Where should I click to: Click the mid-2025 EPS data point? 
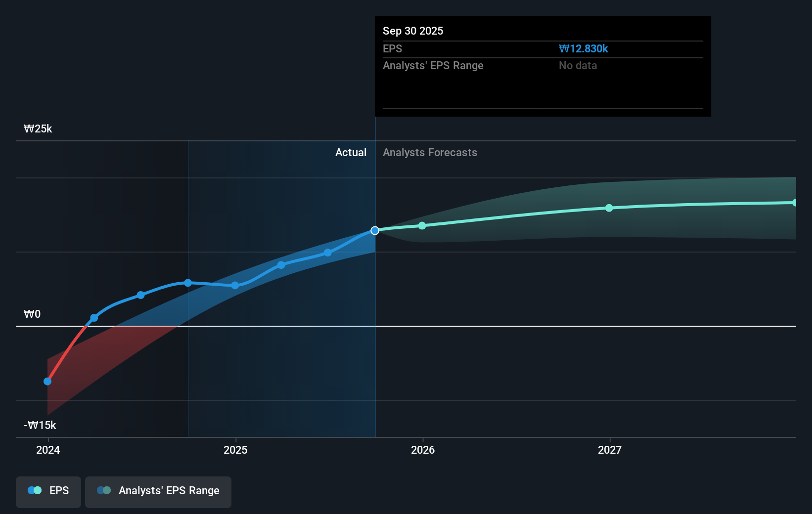[x=281, y=264]
